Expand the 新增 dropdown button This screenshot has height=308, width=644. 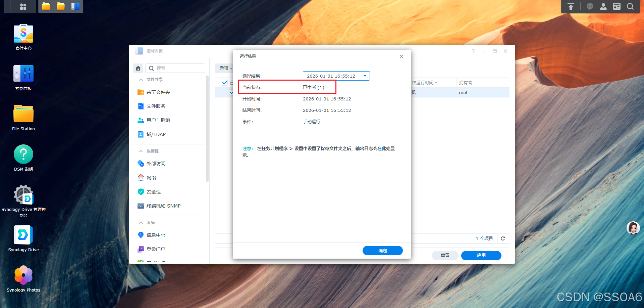click(225, 68)
